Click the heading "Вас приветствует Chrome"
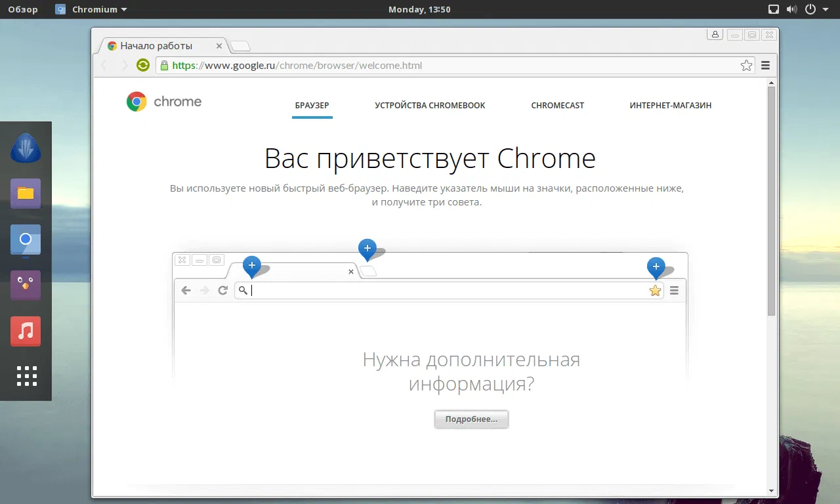 pos(430,159)
